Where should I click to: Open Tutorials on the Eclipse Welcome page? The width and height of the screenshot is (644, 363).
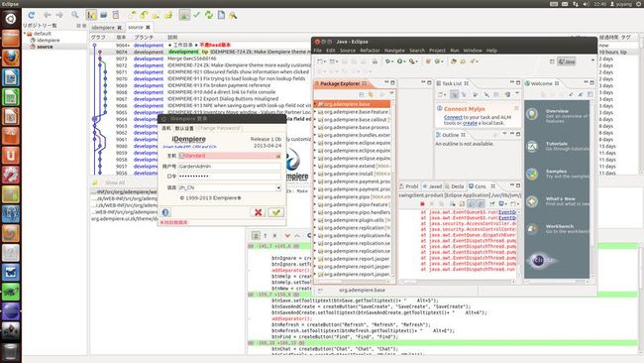pos(557,147)
